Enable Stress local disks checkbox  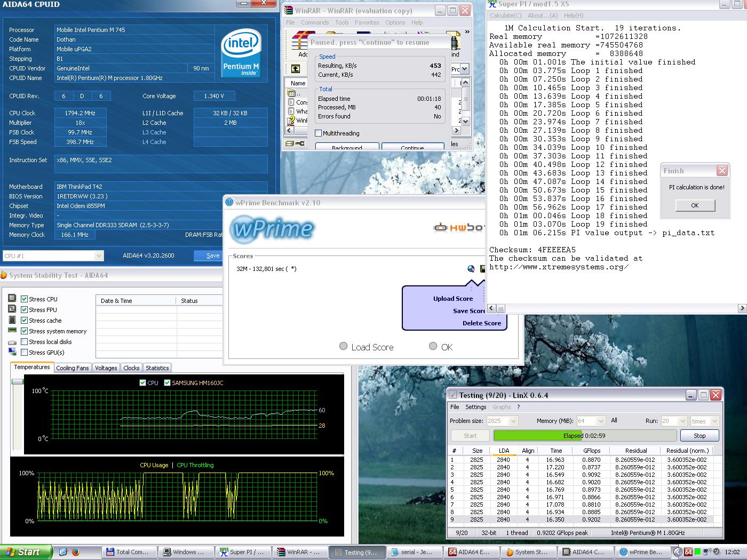(x=24, y=341)
